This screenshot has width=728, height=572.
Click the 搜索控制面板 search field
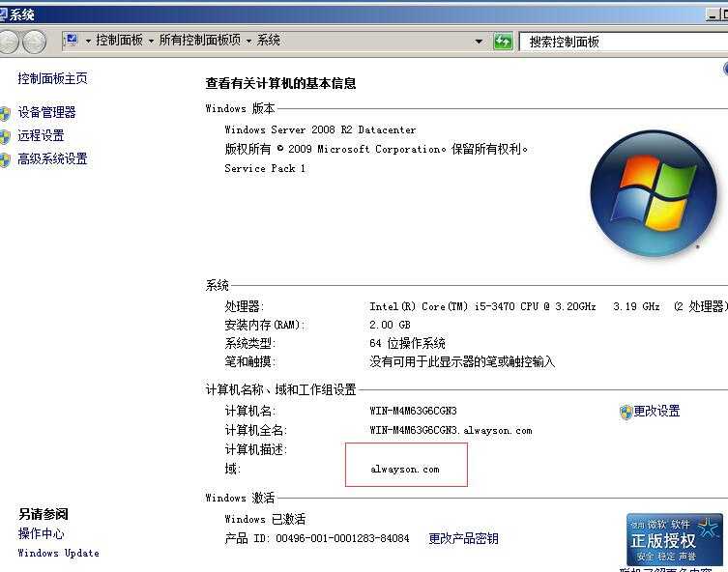pyautogui.click(x=623, y=42)
